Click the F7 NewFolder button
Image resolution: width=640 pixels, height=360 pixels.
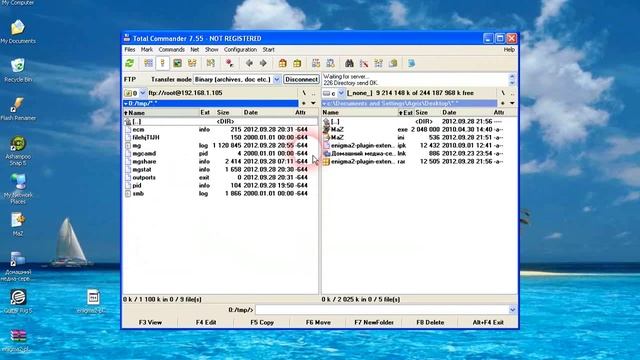click(374, 322)
